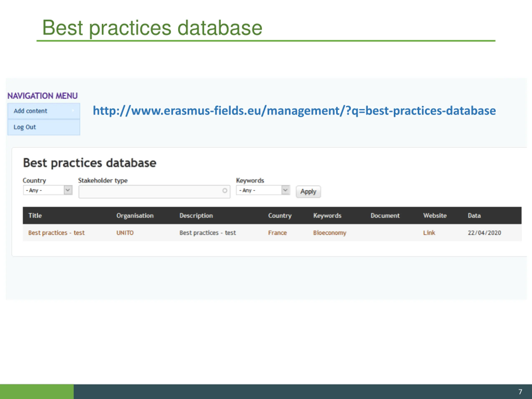Viewport: 532px width, 399px height.
Task: Click the date 22/04/2020 cell
Action: click(x=484, y=233)
